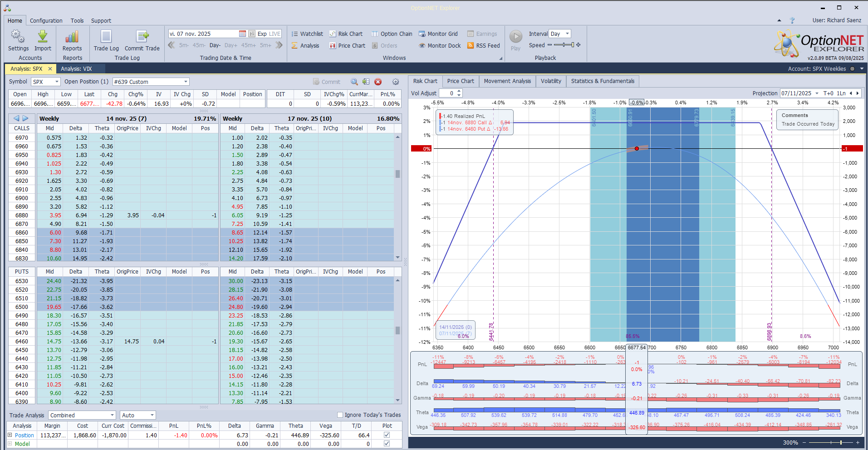Viewport: 868px width, 450px height.
Task: Step back with the double-left rewind arrow
Action: pos(172,45)
